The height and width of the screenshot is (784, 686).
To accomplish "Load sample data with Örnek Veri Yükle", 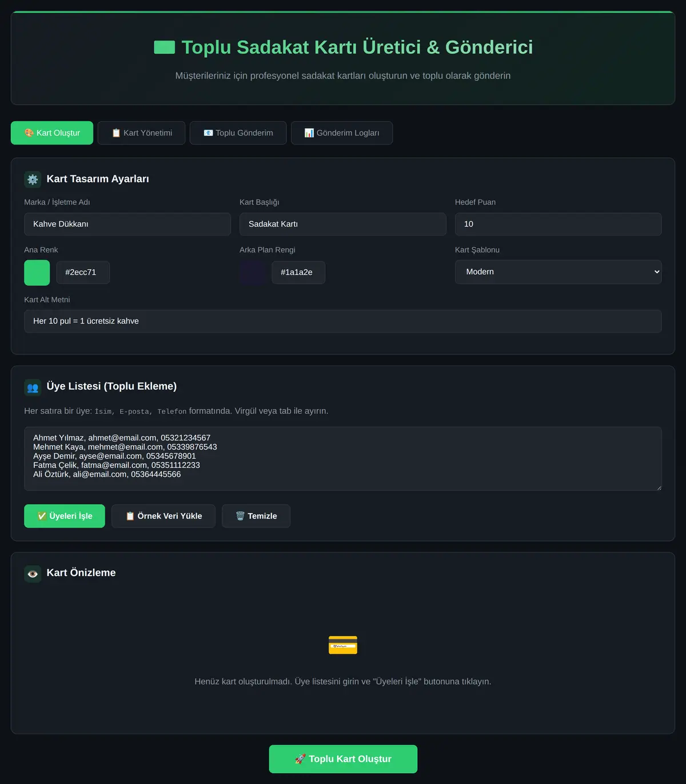I will pyautogui.click(x=163, y=516).
